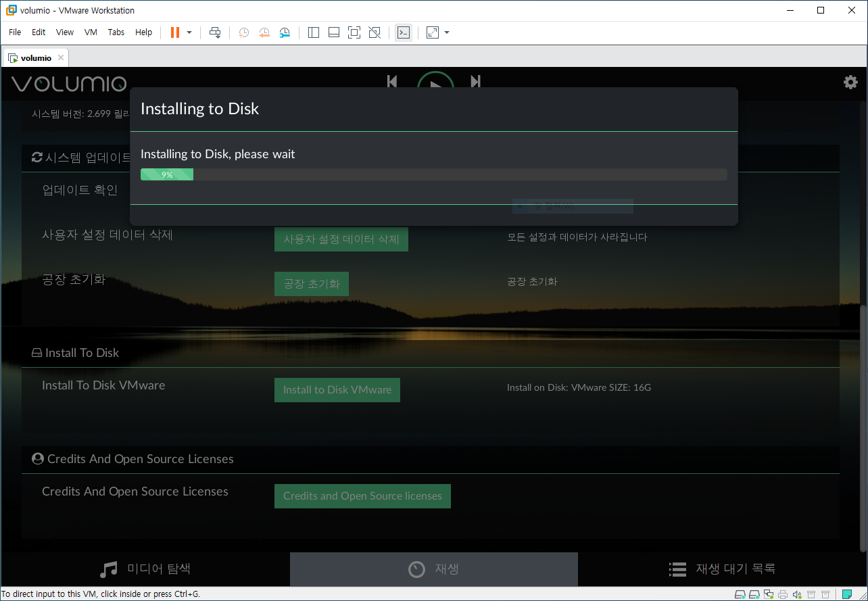Click the stretch guest display icon
This screenshot has height=601, width=868.
[433, 32]
